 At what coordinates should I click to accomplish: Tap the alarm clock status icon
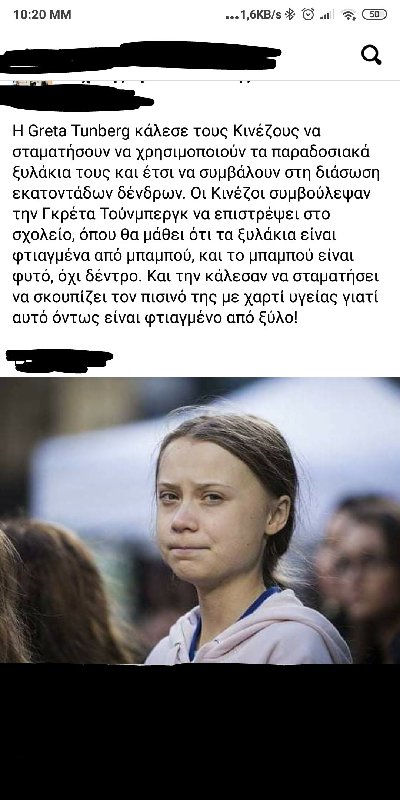point(308,14)
